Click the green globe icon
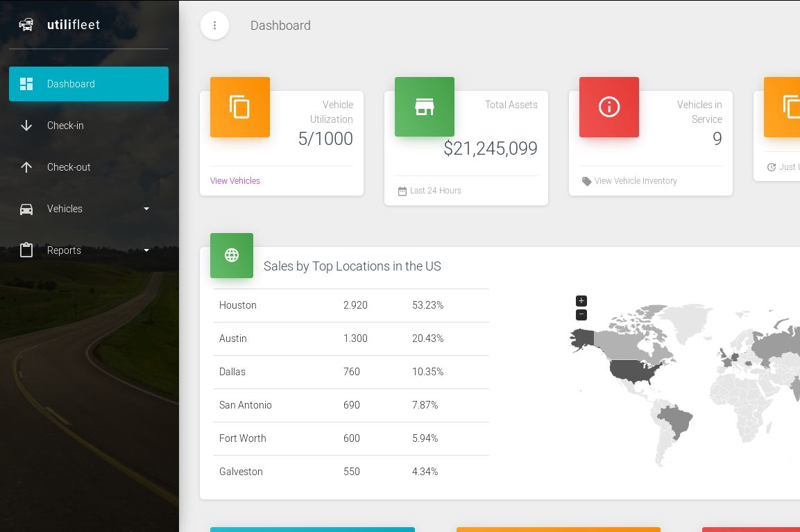 tap(232, 255)
